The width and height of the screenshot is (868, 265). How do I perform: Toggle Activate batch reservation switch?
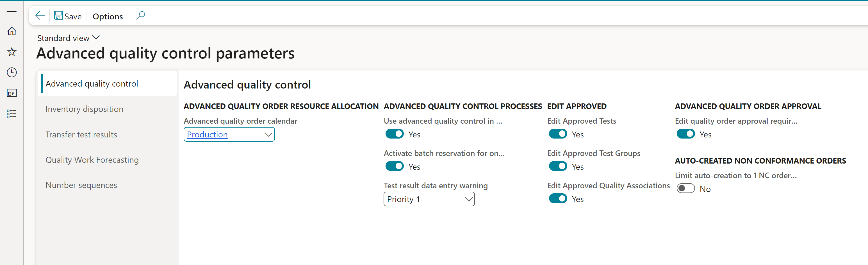pyautogui.click(x=394, y=166)
